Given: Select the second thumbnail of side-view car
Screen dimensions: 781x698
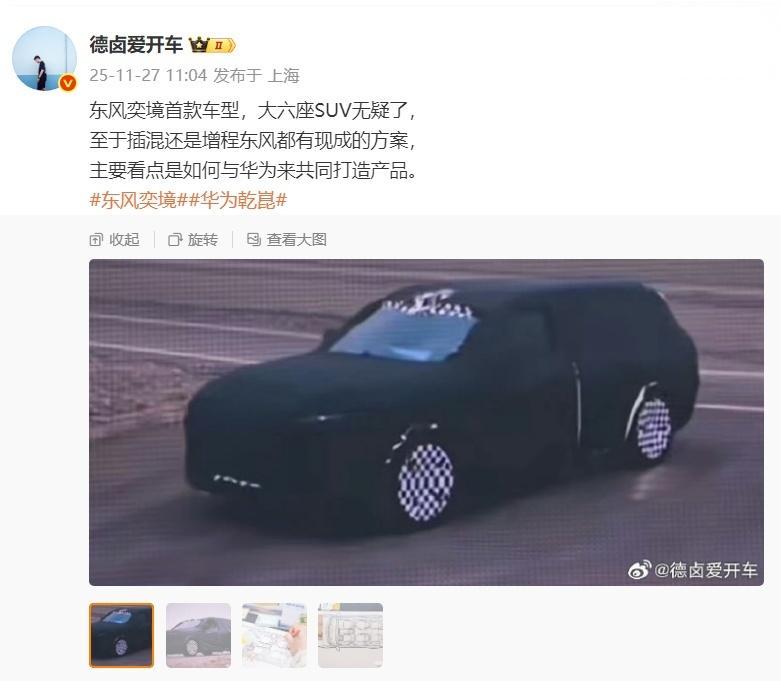Looking at the screenshot, I should point(198,635).
